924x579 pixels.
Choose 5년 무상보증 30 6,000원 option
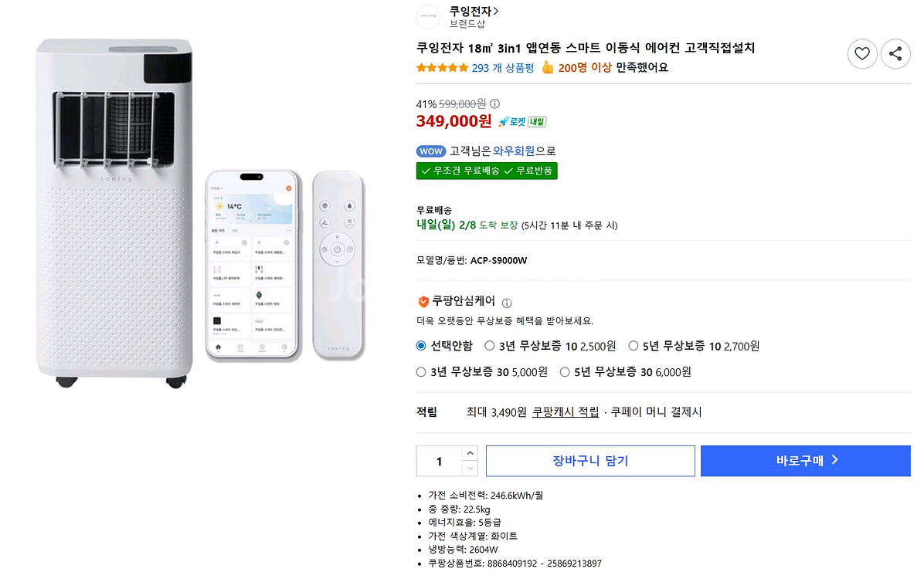click(565, 372)
